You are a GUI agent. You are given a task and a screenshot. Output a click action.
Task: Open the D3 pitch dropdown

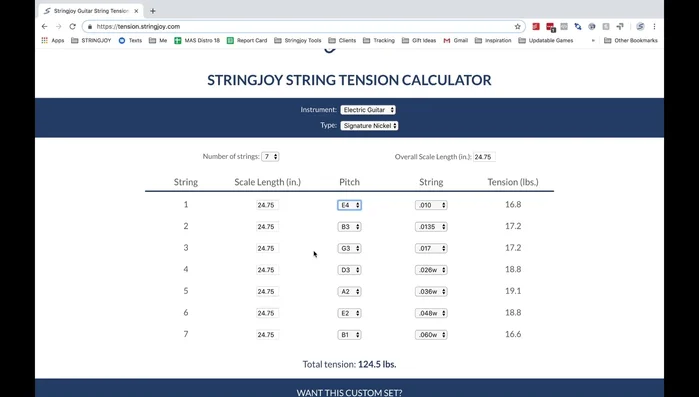tap(350, 270)
